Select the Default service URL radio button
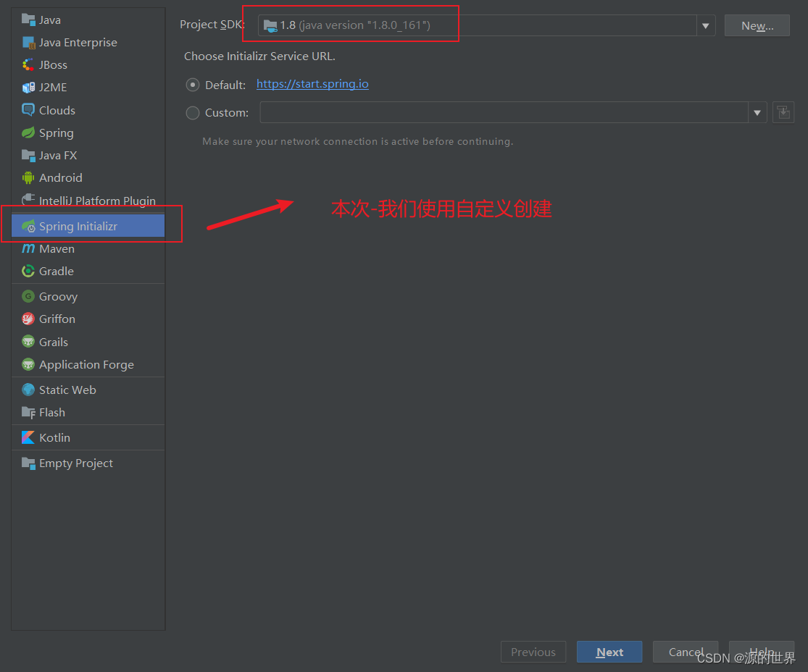 pos(193,85)
